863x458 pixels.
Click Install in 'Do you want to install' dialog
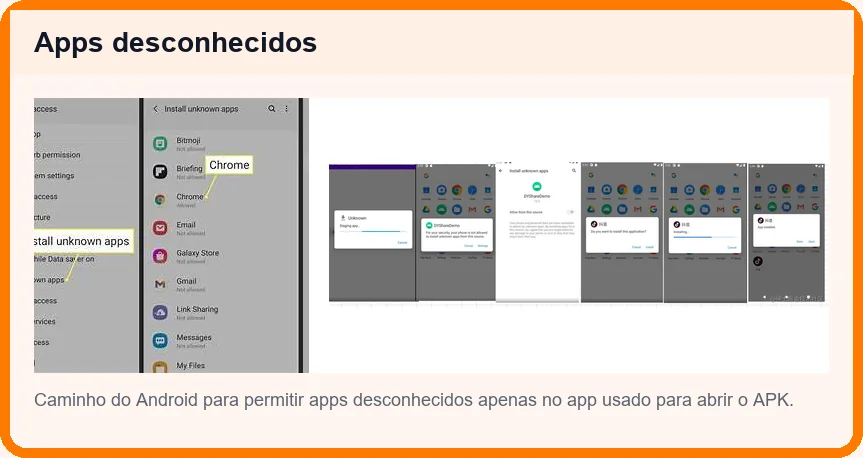[x=650, y=247]
